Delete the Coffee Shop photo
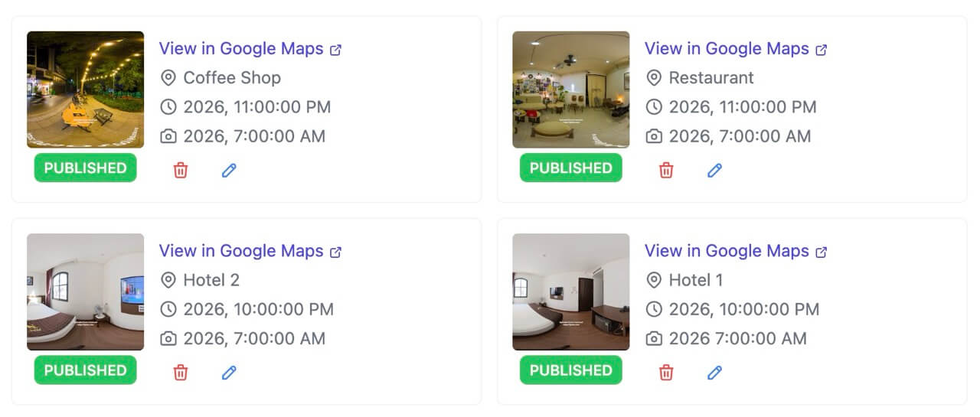980x417 pixels. pyautogui.click(x=181, y=170)
